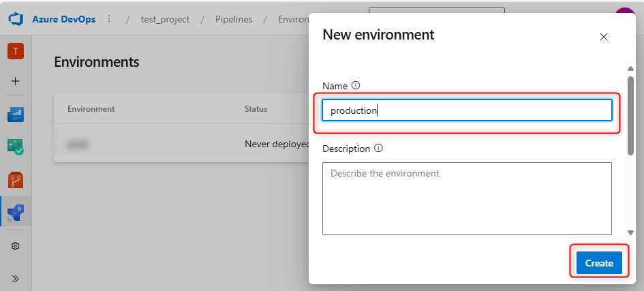
Task: Click the dialog scrollbar up arrow
Action: (630, 69)
